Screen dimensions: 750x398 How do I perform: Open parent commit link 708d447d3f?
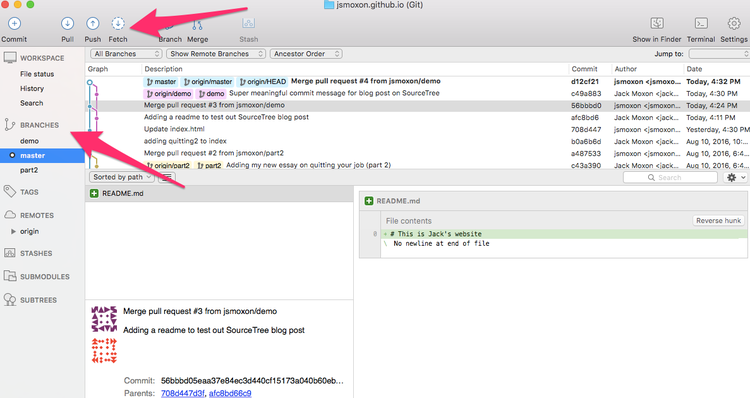point(183,393)
